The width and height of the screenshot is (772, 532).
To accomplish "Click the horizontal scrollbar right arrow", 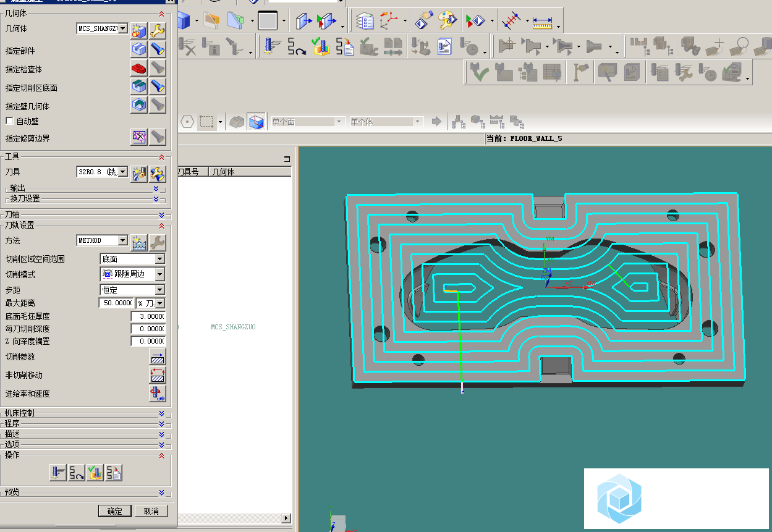I will click(x=286, y=518).
